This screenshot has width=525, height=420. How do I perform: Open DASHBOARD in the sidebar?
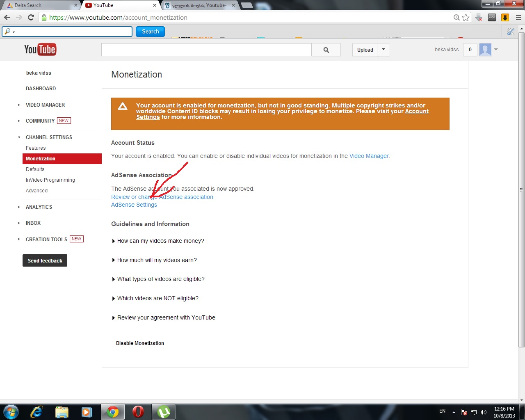[41, 89]
